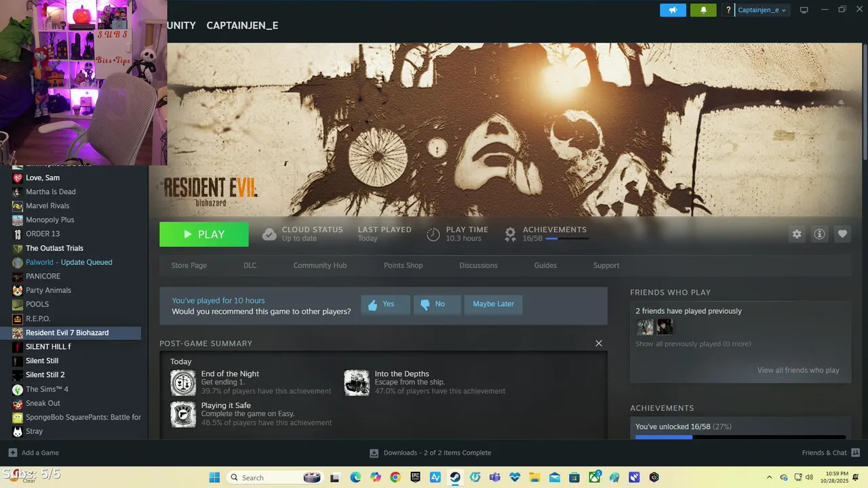The width and height of the screenshot is (868, 488).
Task: Open Google Chrome from the taskbar
Action: click(x=395, y=477)
